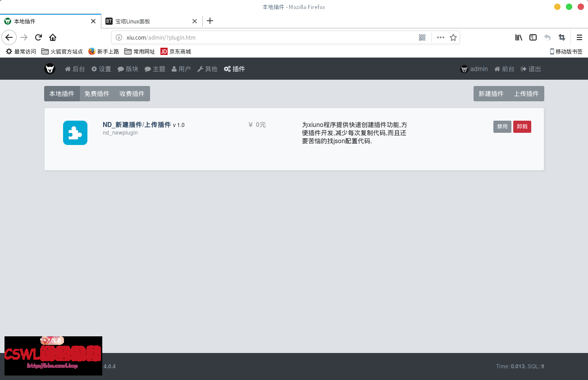
Task: Open the Firefox hamburger menu
Action: (580, 37)
